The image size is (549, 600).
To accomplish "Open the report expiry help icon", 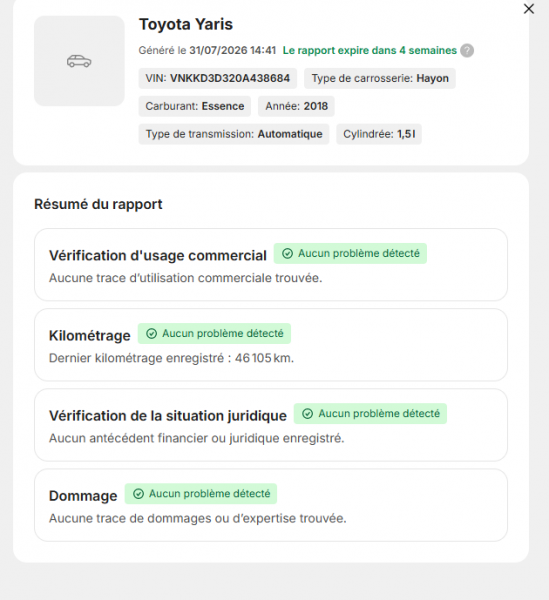I will pos(467,51).
